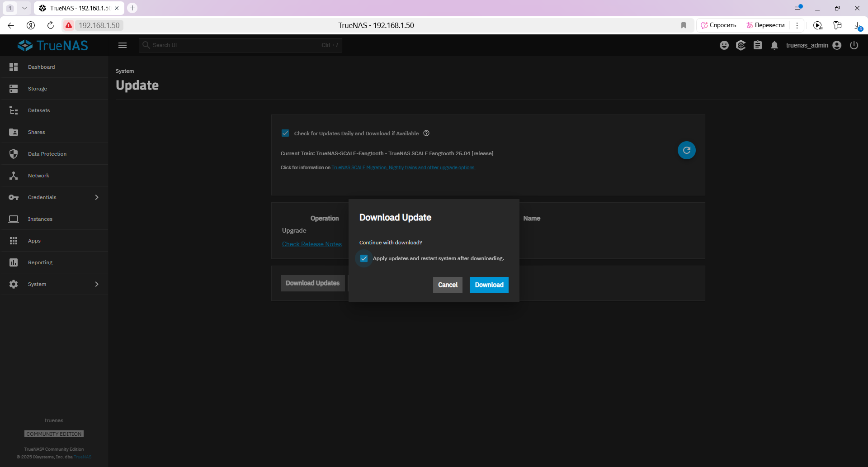Click the Storage drives icon
The image size is (868, 467).
pyautogui.click(x=14, y=89)
